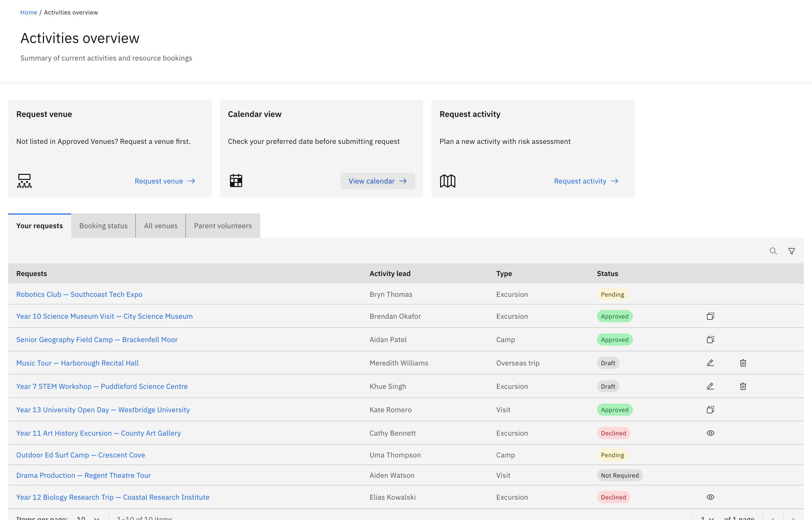812x520 pixels.
Task: Open Year 7 STEM Workshop — Puddleford Science Centre
Action: click(x=102, y=386)
